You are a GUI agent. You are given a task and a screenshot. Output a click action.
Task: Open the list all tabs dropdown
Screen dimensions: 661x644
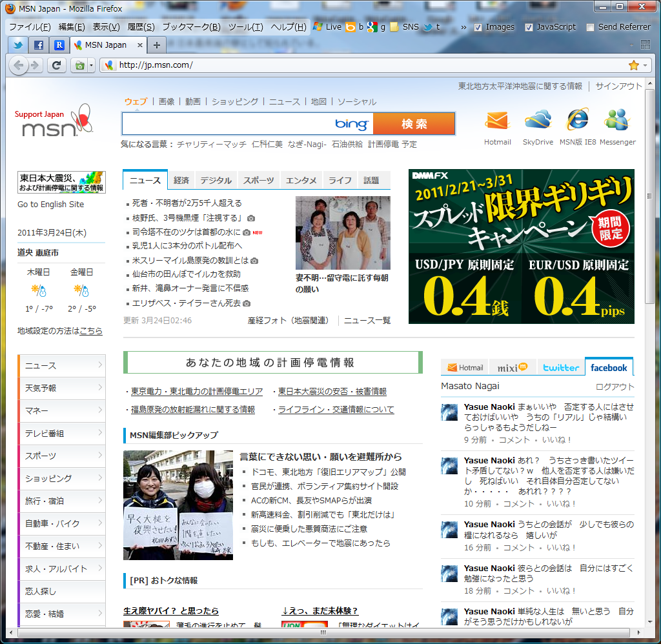[x=631, y=45]
